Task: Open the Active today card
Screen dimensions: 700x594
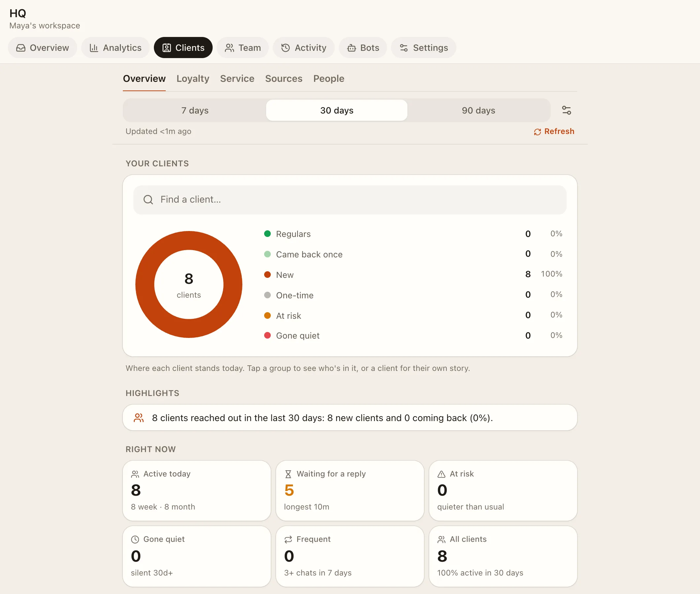Action: point(197,491)
